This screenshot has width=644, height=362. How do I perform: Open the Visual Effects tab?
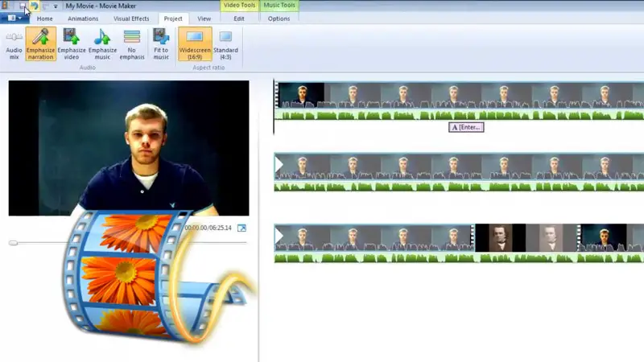[131, 19]
